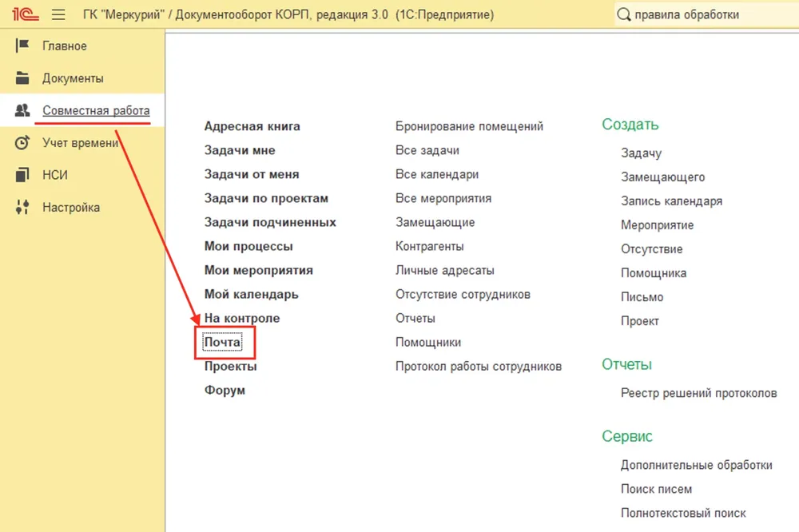Image resolution: width=799 pixels, height=532 pixels.
Task: Select the Совместная работа section
Action: point(96,110)
